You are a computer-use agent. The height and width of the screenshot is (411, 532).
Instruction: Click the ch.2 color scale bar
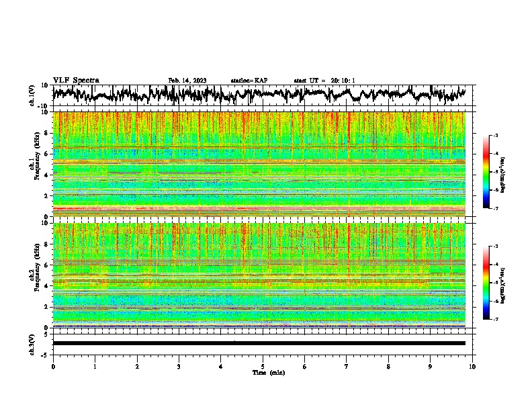click(486, 283)
